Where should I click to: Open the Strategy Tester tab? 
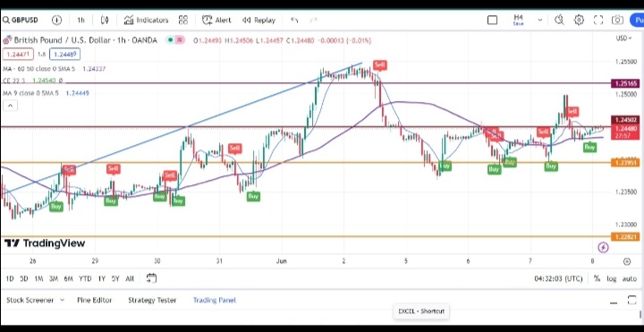[x=152, y=300]
